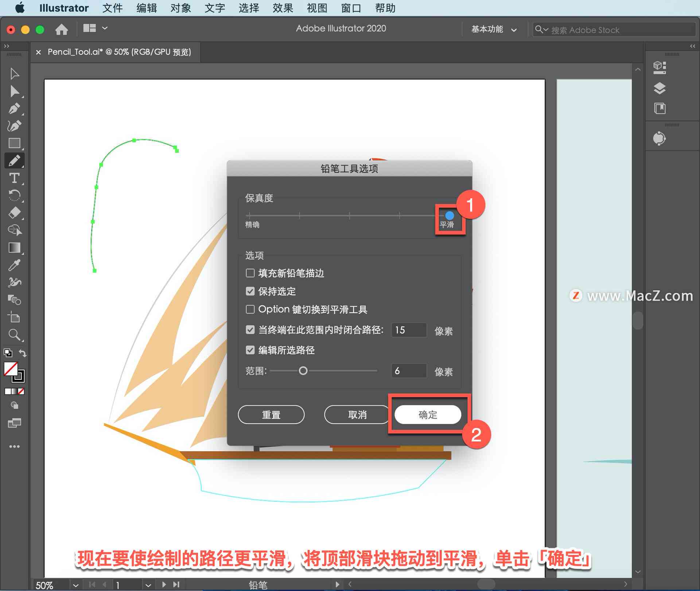Select the Rotate tool
The height and width of the screenshot is (591, 700).
click(x=14, y=196)
